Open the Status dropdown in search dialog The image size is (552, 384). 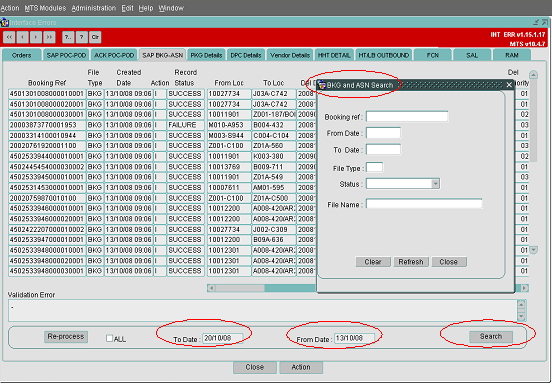(435, 184)
